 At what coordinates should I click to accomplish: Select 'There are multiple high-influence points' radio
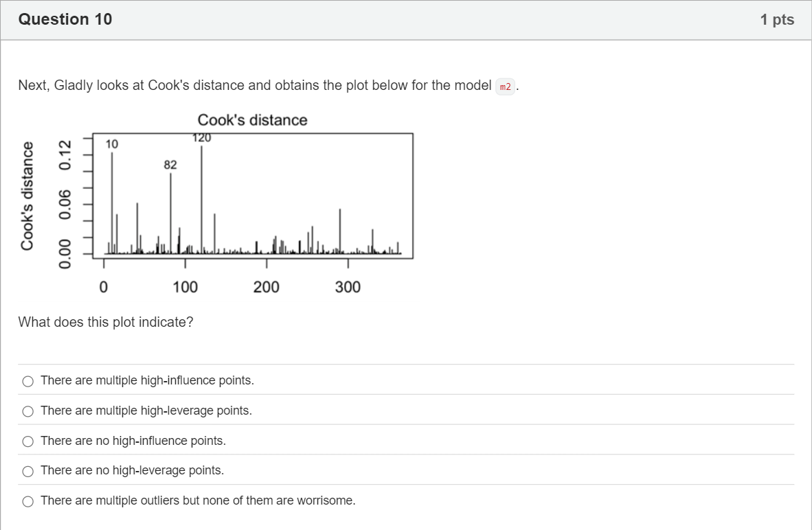click(28, 382)
